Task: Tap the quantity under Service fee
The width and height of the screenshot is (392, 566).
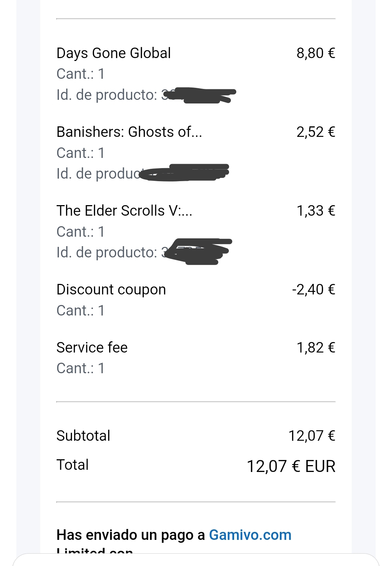Action: pos(81,368)
